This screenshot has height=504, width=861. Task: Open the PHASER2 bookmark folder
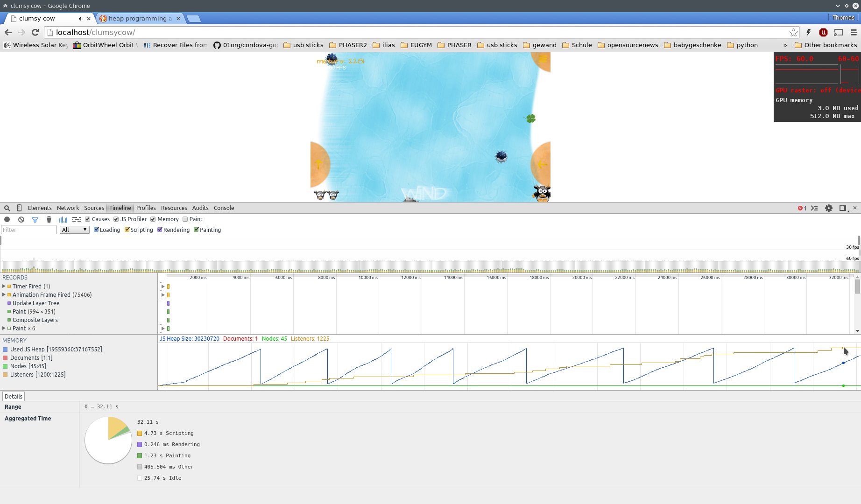click(348, 45)
